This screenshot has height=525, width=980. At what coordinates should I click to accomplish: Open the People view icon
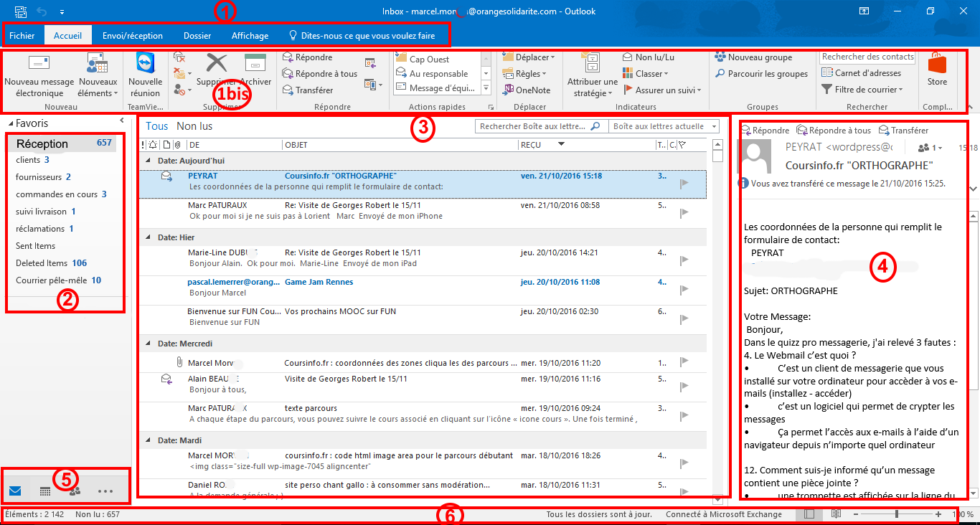coord(75,491)
